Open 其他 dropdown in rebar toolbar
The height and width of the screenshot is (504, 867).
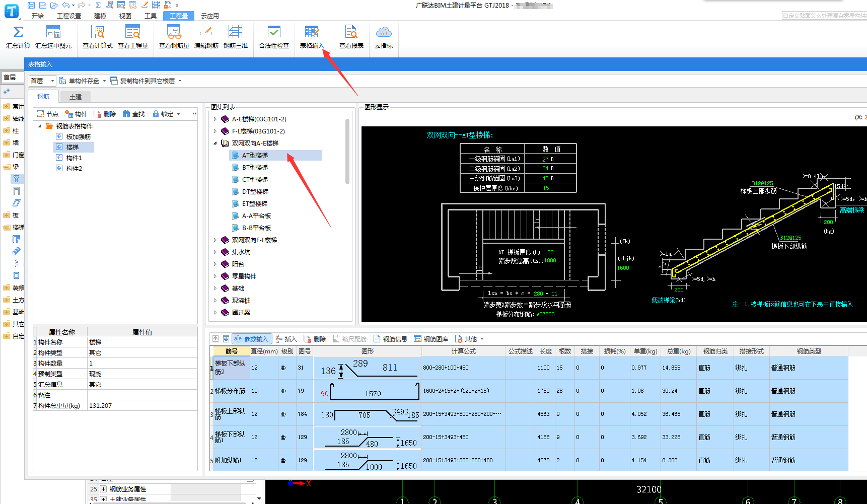(x=482, y=339)
